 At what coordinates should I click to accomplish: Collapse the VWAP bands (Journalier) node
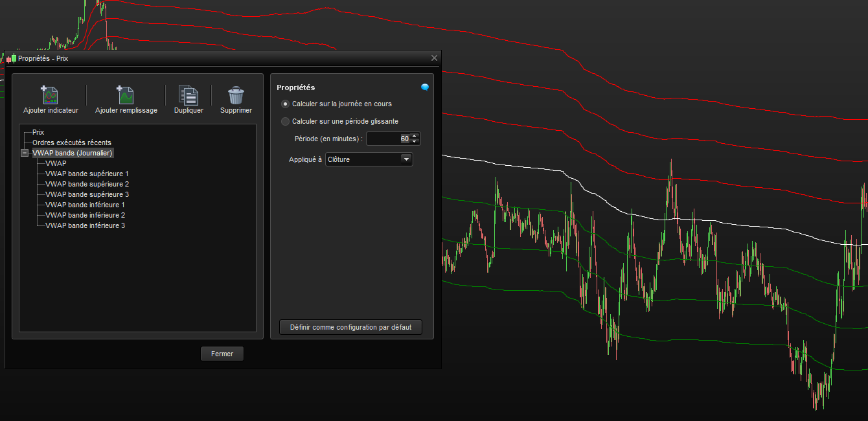click(25, 153)
